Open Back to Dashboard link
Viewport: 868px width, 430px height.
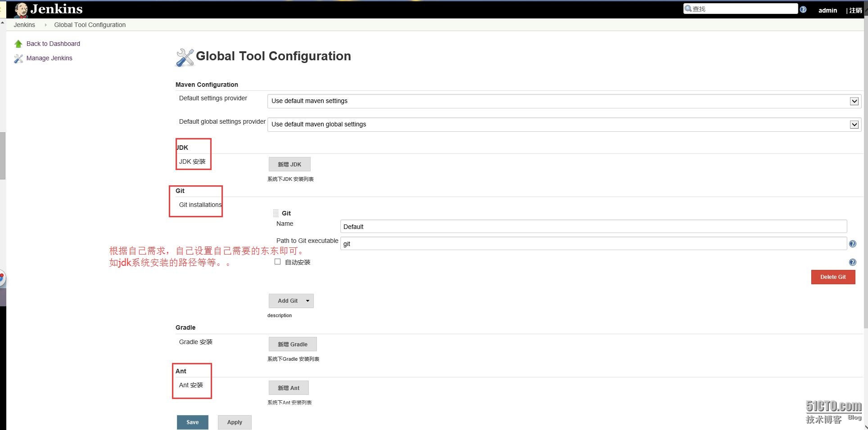click(53, 44)
